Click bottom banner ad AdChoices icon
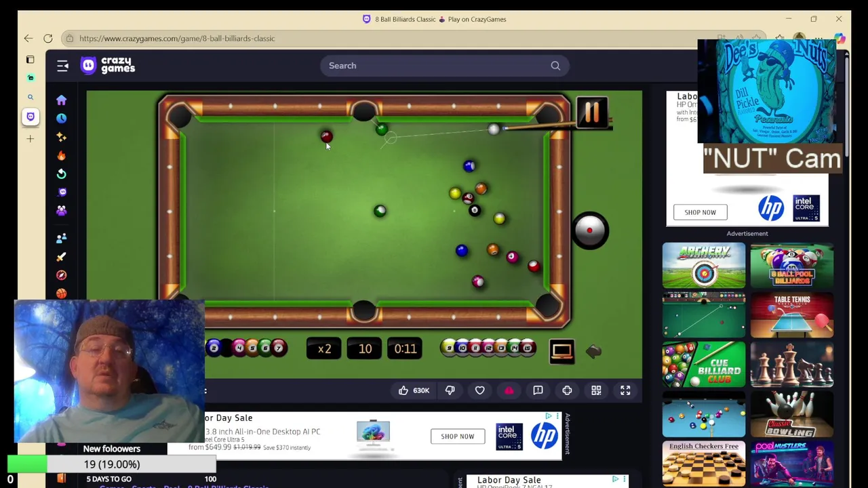The height and width of the screenshot is (488, 868). [549, 416]
